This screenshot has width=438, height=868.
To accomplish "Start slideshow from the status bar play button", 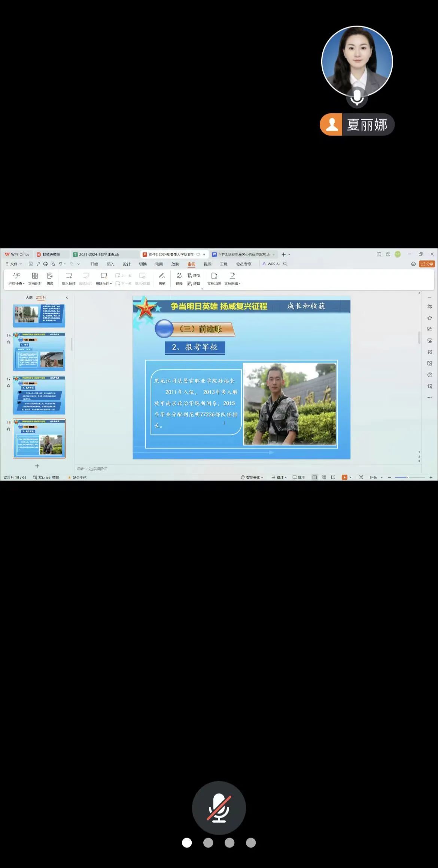I will (344, 477).
